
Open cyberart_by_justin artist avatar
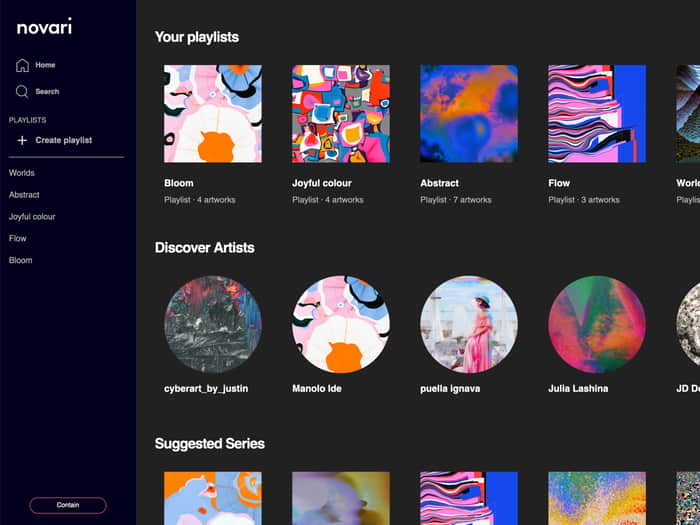213,324
